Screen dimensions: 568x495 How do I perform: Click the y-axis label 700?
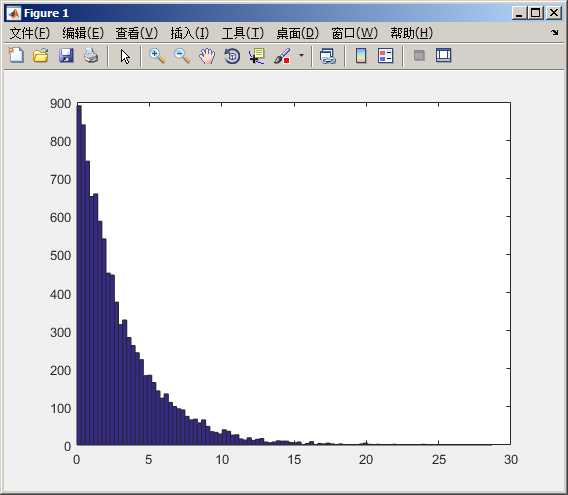pos(60,179)
